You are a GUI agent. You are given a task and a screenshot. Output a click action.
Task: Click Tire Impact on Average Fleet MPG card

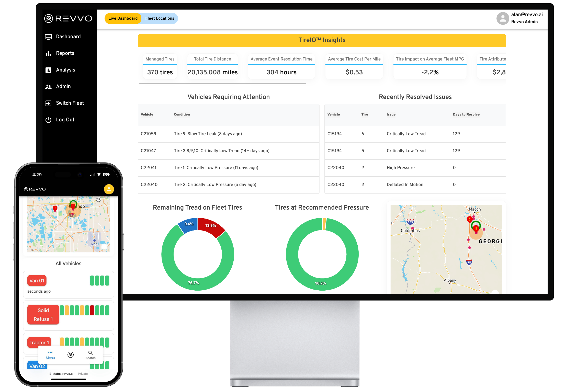pos(430,66)
